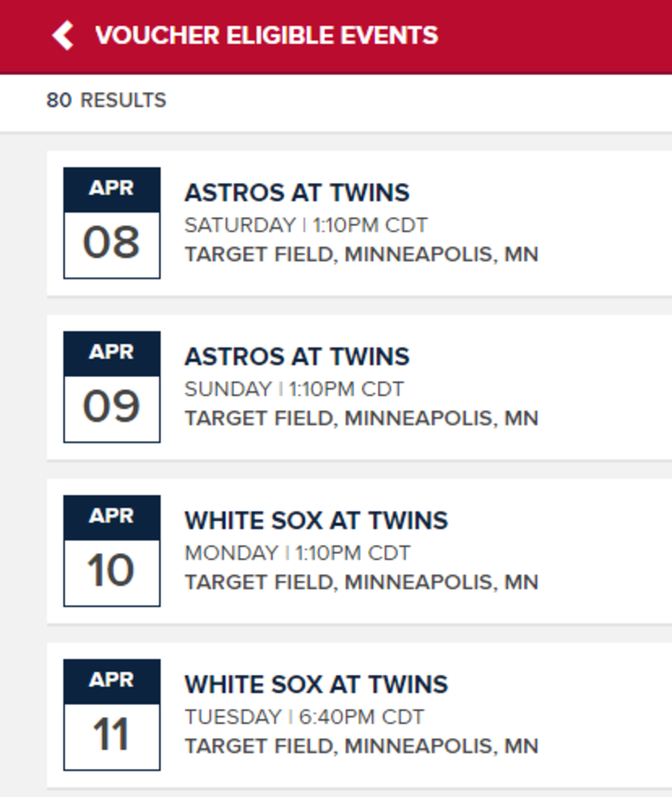Click the 80 Results count text
This screenshot has height=797, width=672.
point(106,100)
